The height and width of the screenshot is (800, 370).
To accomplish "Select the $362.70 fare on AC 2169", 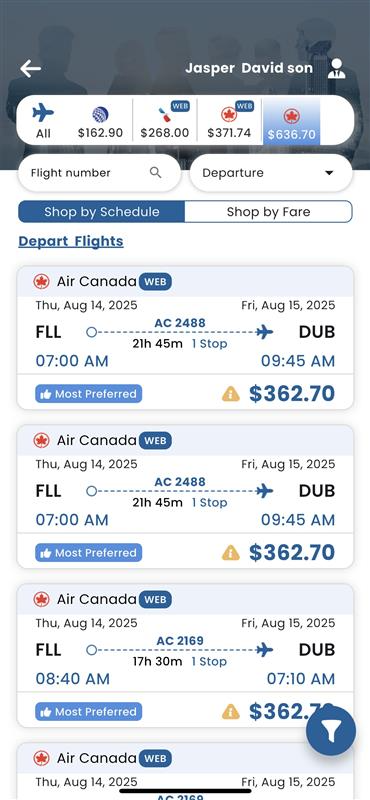I will [291, 711].
